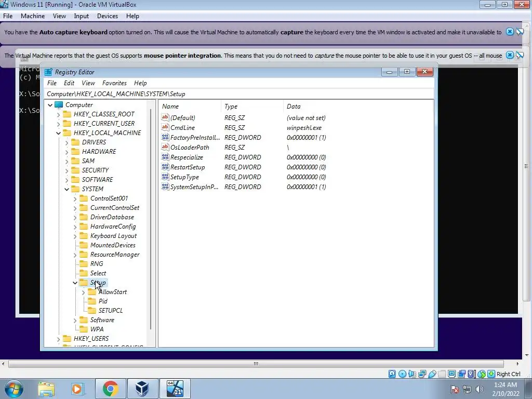Click the network tray icon

tap(467, 389)
